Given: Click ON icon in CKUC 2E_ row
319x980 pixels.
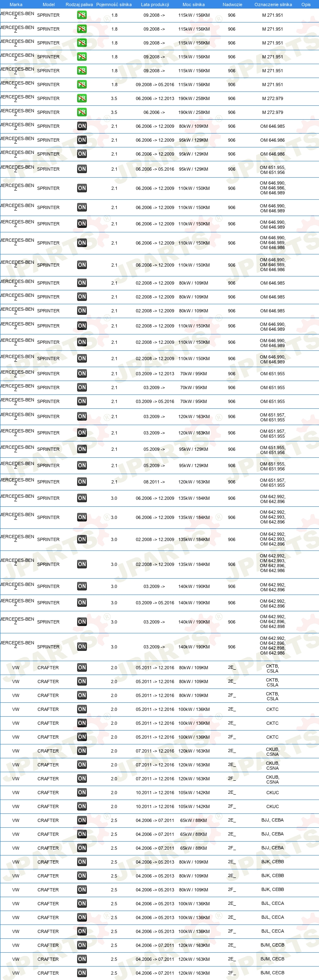Looking at the screenshot, I should pyautogui.click(x=82, y=793).
